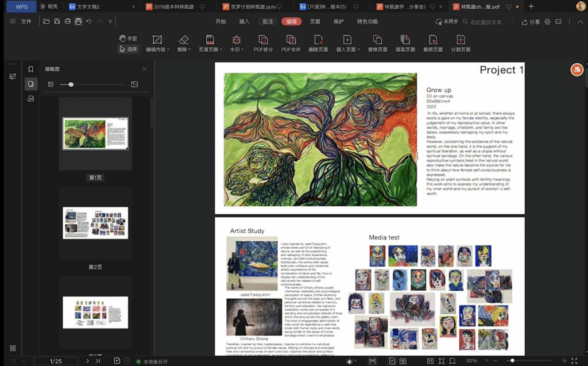Click the thumbnail size slider handle
The height and width of the screenshot is (366, 588).
(71, 84)
